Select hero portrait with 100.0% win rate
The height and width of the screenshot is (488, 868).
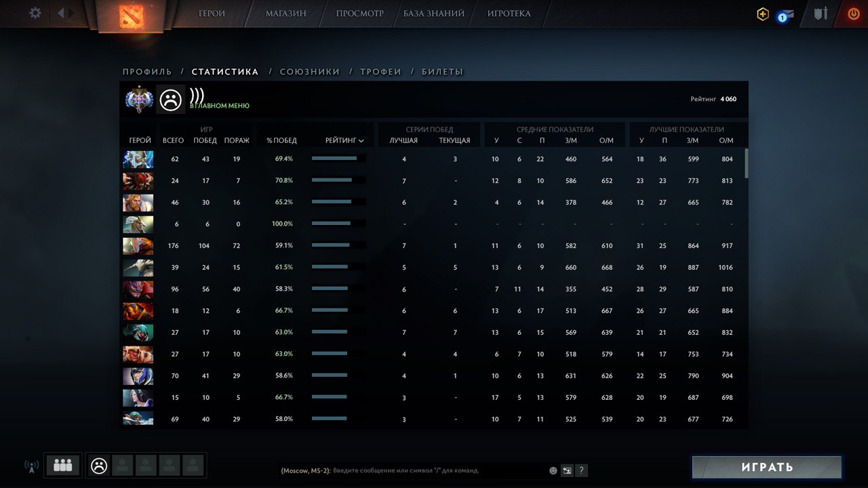click(x=138, y=224)
